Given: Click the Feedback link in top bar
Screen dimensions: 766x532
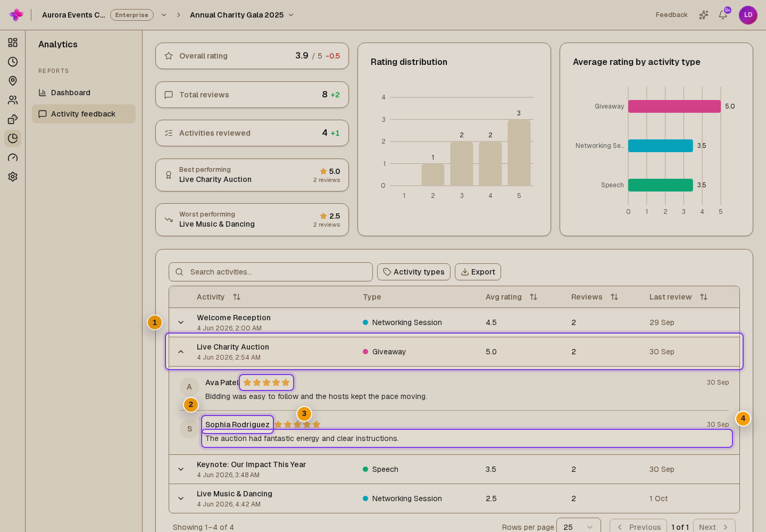Looking at the screenshot, I should tap(671, 15).
